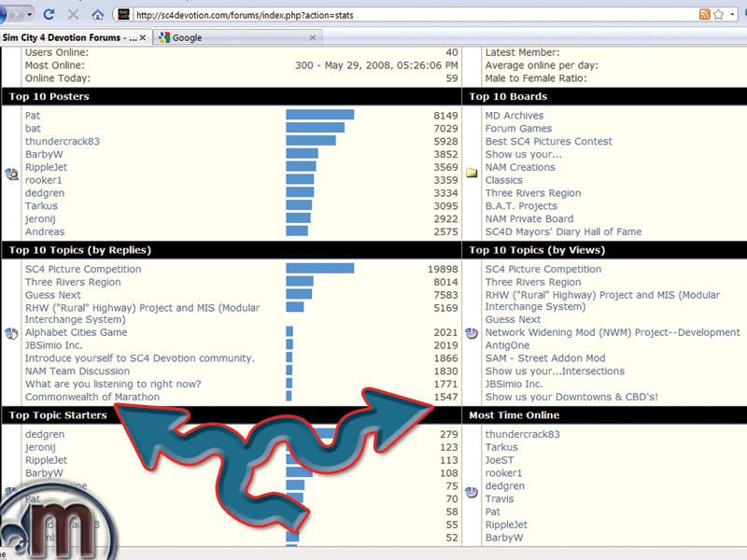Bookmark this page with the star icon
The width and height of the screenshot is (747, 560).
click(x=718, y=14)
